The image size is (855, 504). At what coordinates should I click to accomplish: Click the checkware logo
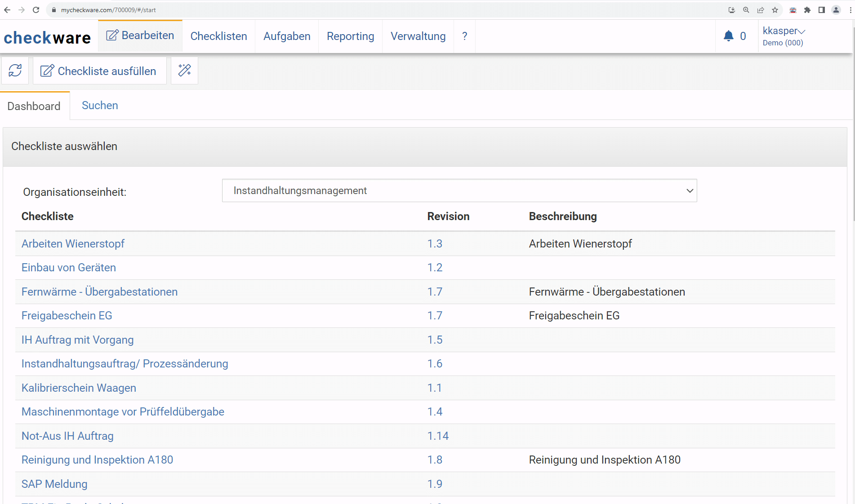[47, 38]
